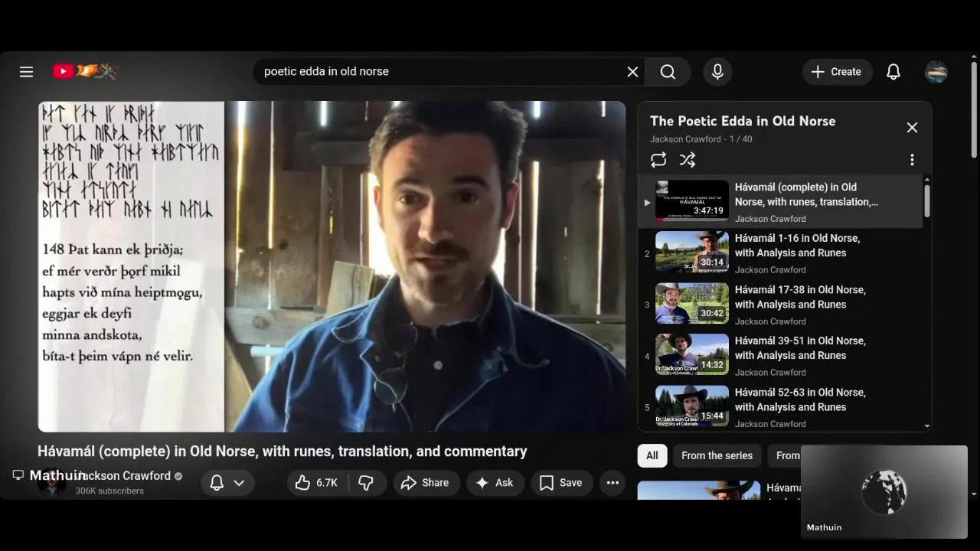Clear the search box text
Image resolution: width=980 pixels, height=551 pixels.
[632, 71]
